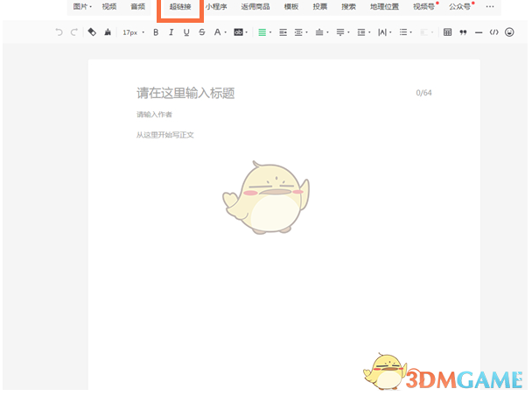
Task: Select the green justify alignment icon
Action: coord(262,32)
